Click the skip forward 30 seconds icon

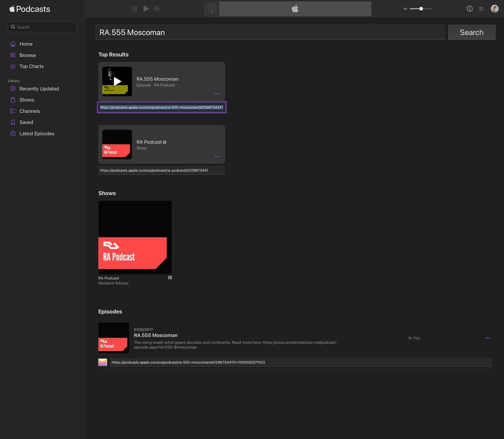(x=157, y=9)
